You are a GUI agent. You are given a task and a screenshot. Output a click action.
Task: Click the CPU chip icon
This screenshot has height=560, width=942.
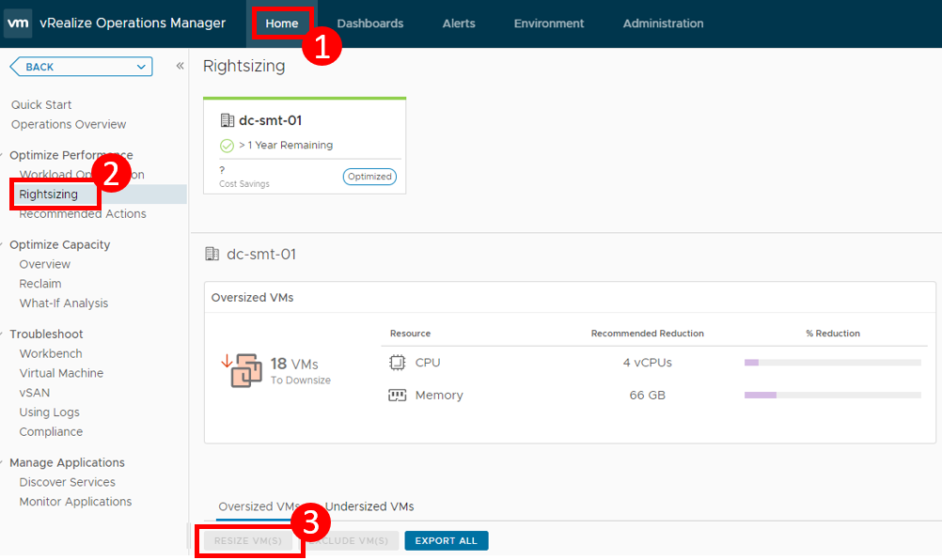397,363
